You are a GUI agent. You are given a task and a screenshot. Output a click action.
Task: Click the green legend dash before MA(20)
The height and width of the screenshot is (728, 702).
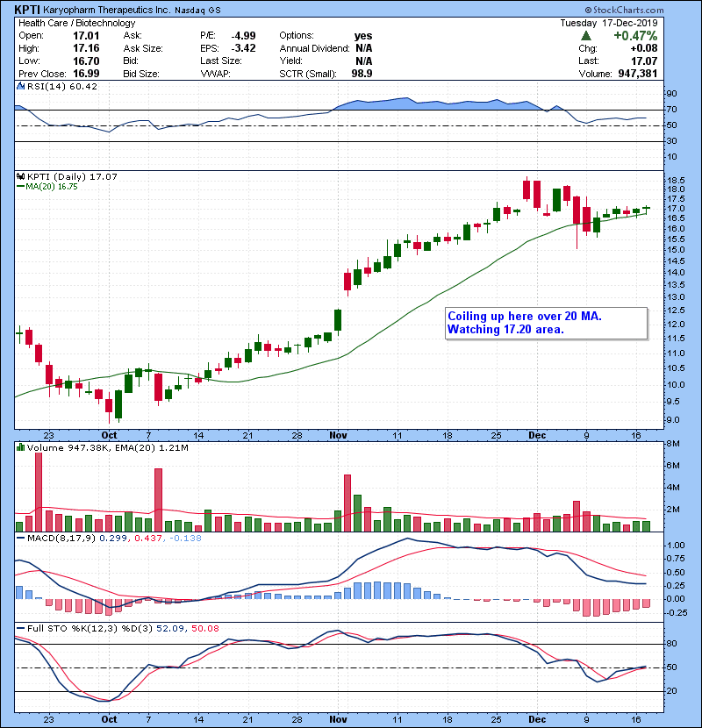pos(20,187)
